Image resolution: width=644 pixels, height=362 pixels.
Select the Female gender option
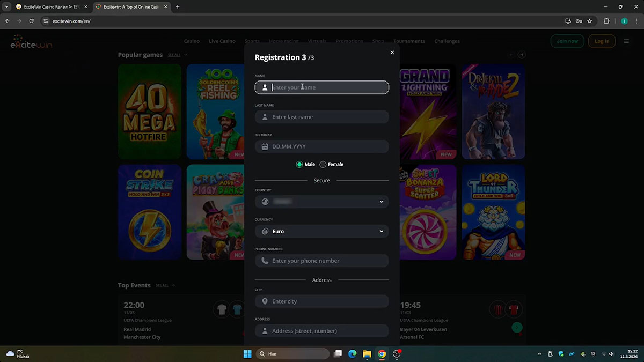[x=322, y=164]
